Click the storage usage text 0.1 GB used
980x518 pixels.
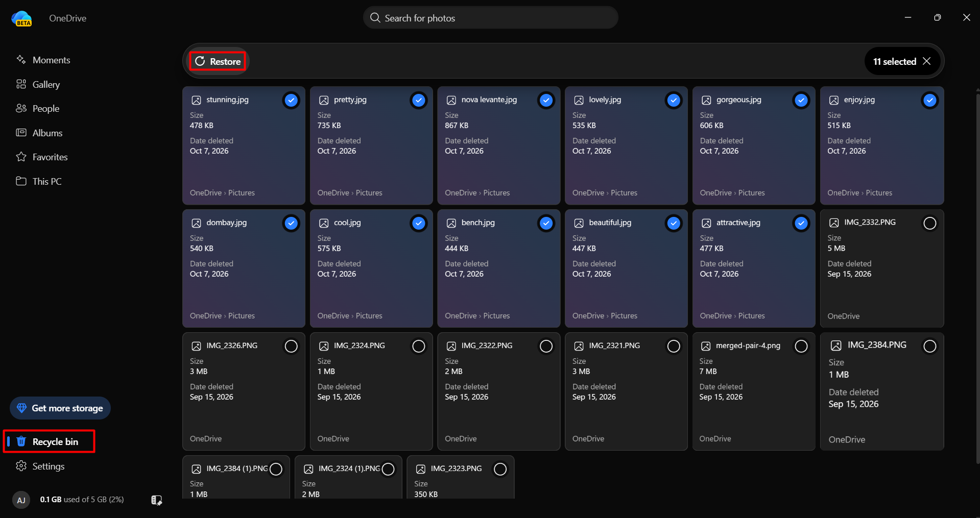coord(82,500)
